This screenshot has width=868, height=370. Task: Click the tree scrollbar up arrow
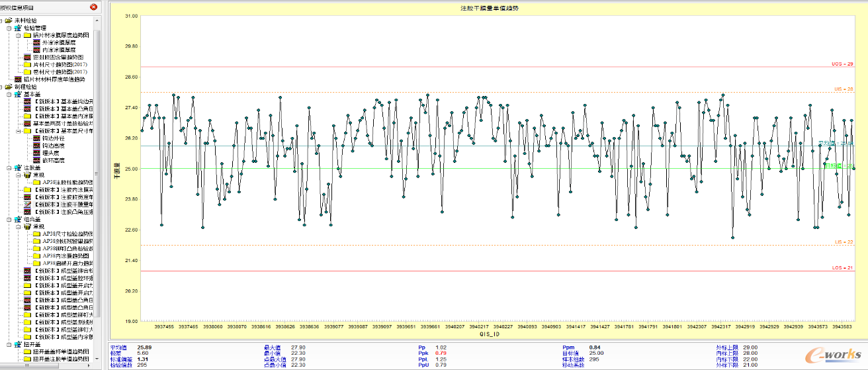click(x=97, y=21)
